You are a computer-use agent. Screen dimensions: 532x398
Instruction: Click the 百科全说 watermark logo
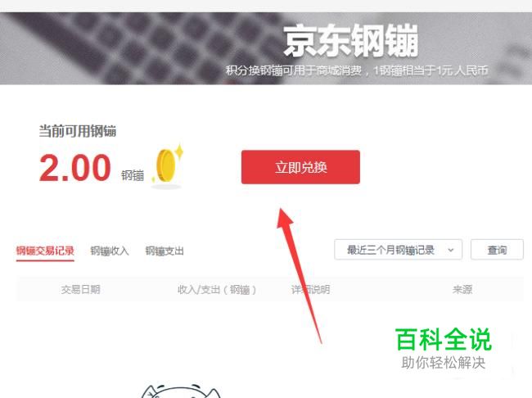click(x=444, y=339)
